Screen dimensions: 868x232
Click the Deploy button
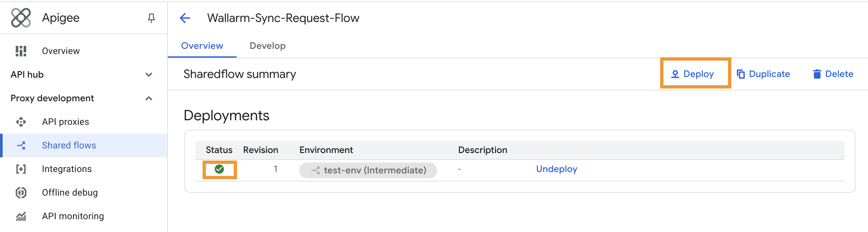695,74
